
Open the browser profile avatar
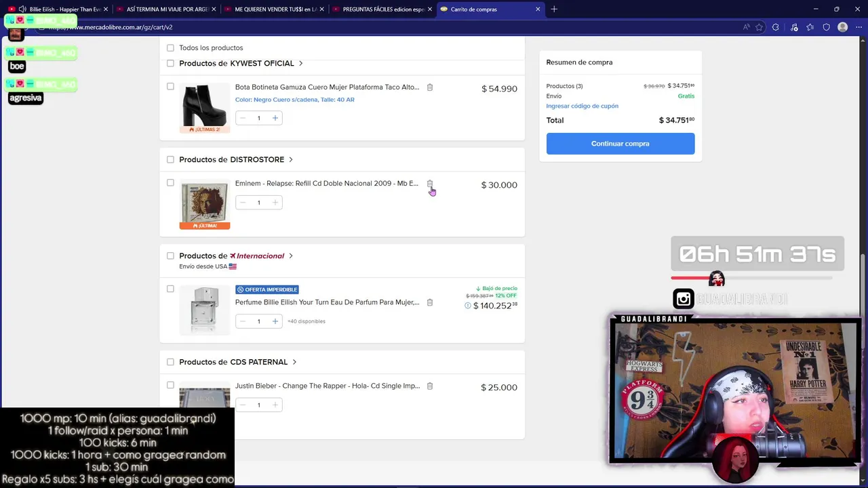pos(843,27)
